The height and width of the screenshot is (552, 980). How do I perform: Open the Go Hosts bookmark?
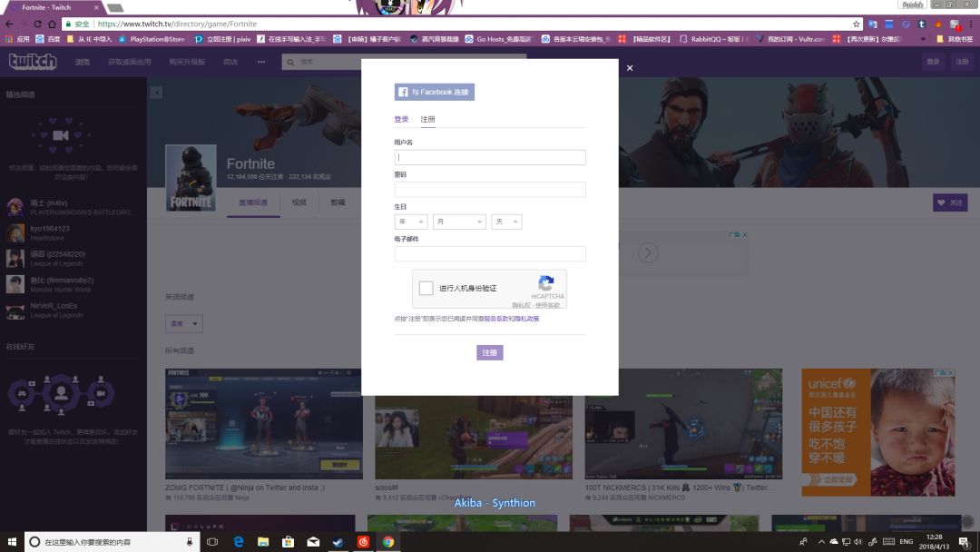(498, 39)
